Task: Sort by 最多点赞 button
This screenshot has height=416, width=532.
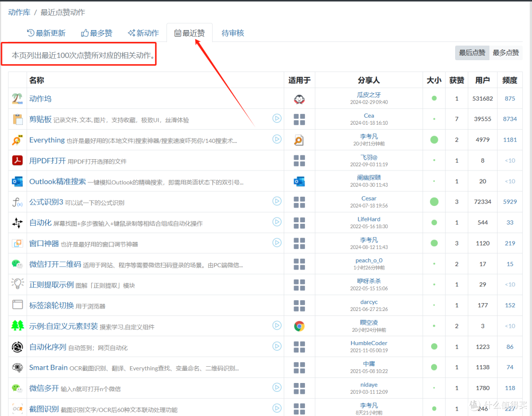Action: pos(505,53)
